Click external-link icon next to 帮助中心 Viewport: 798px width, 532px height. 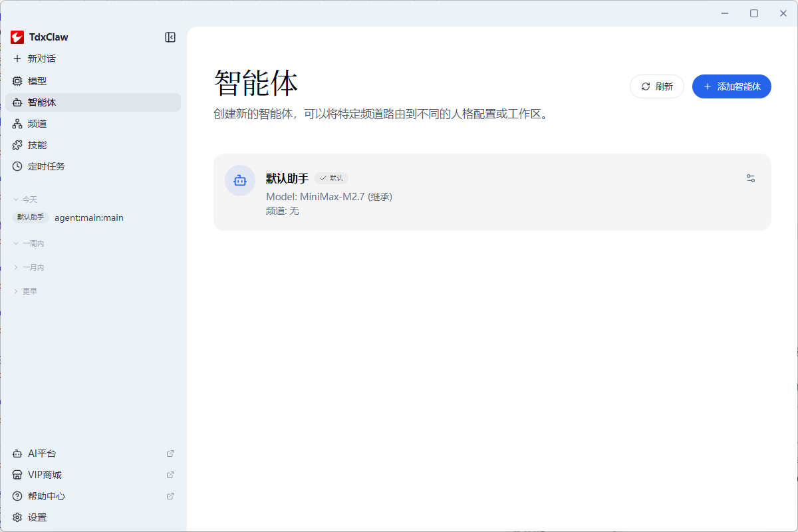tap(170, 496)
